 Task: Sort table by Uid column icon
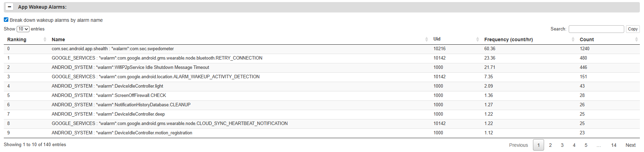[x=477, y=39]
